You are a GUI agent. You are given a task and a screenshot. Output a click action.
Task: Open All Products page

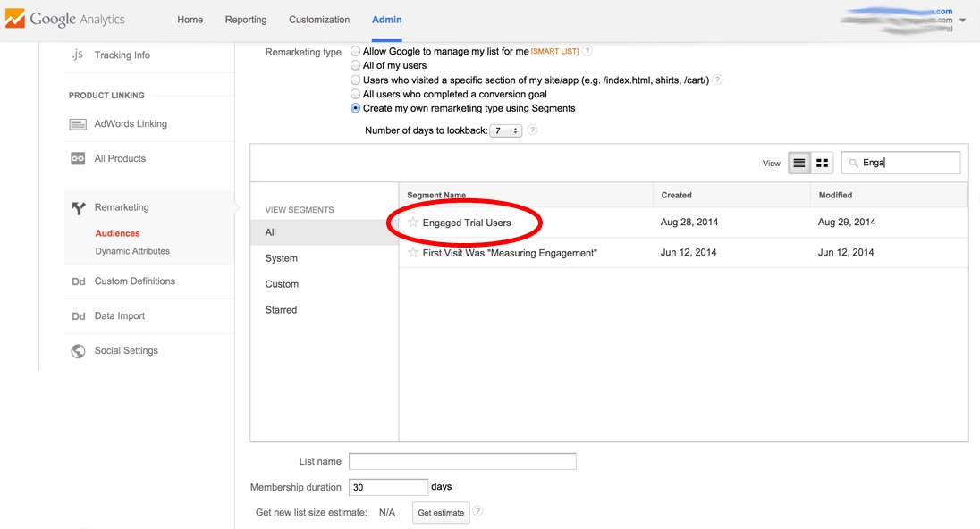coord(120,159)
